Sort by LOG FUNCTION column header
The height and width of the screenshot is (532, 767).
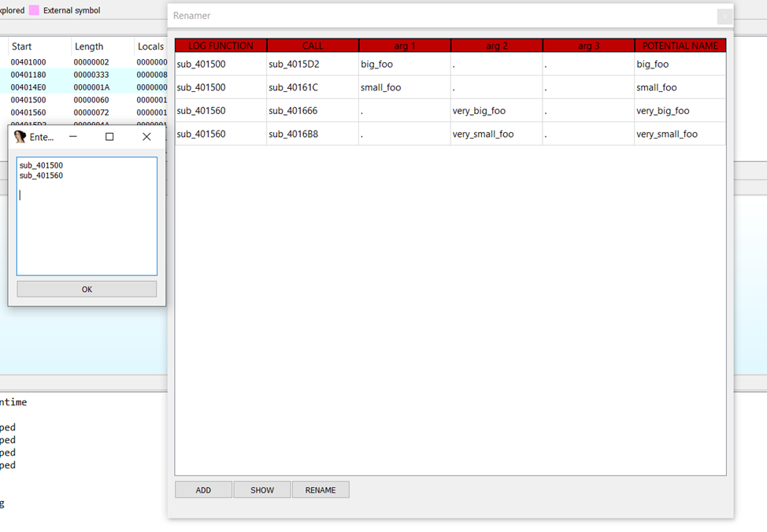tap(221, 46)
